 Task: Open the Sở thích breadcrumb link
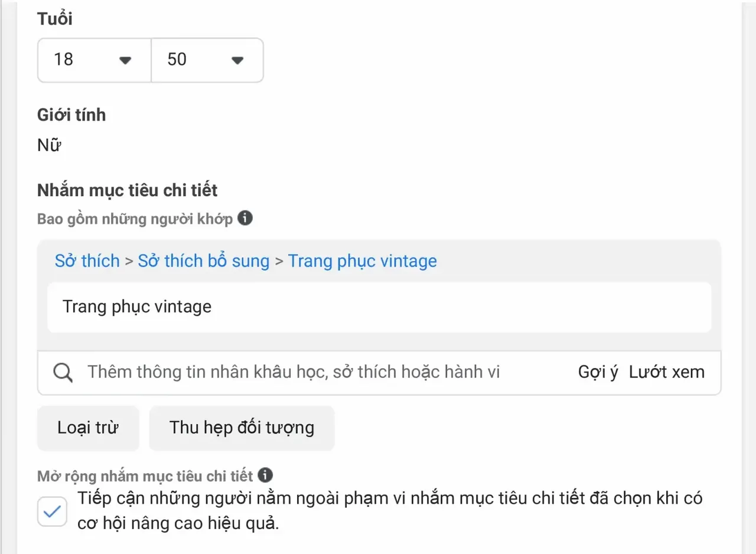click(x=87, y=261)
